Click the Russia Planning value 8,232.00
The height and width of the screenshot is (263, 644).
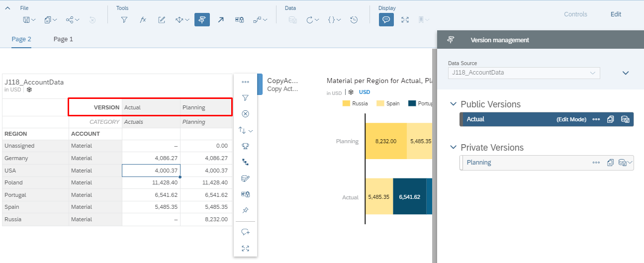(206, 219)
